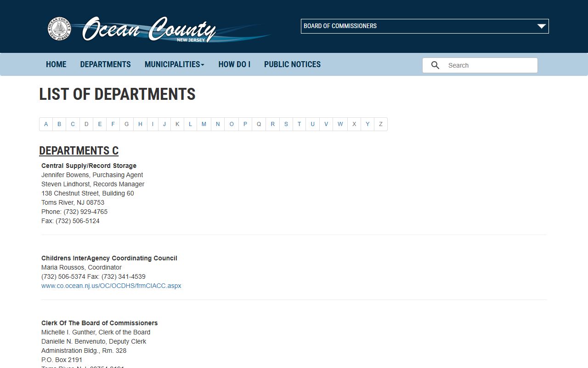Screen dimensions: 588x368
Task: Click the Childrens InterAgency Coordinating Council heading
Action: (x=109, y=258)
